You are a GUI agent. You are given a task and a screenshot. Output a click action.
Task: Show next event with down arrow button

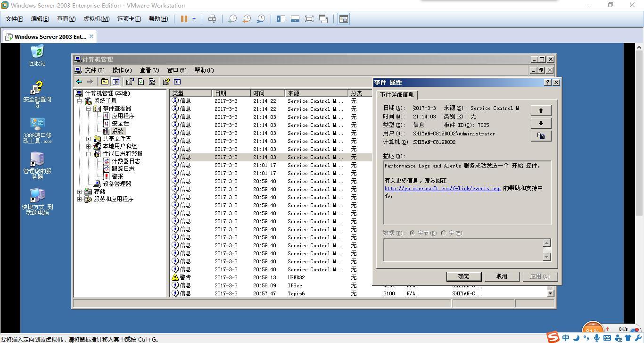pos(541,123)
